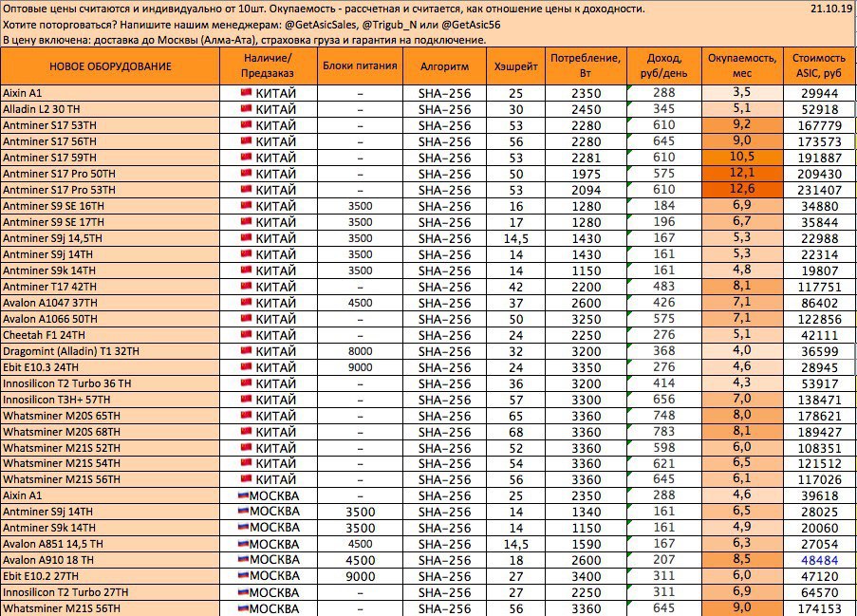The image size is (857, 616).
Task: Select the price cell 174153
Action: (819, 608)
